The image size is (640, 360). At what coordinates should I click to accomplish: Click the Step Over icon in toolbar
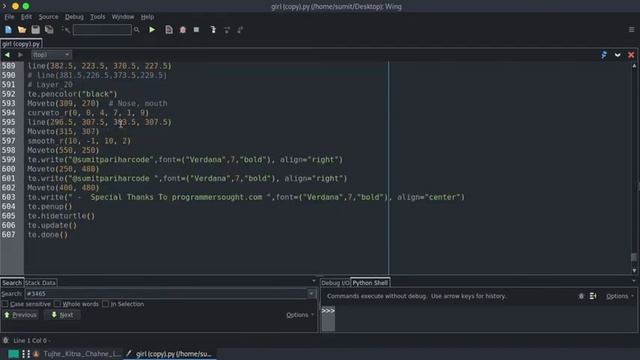[227, 29]
